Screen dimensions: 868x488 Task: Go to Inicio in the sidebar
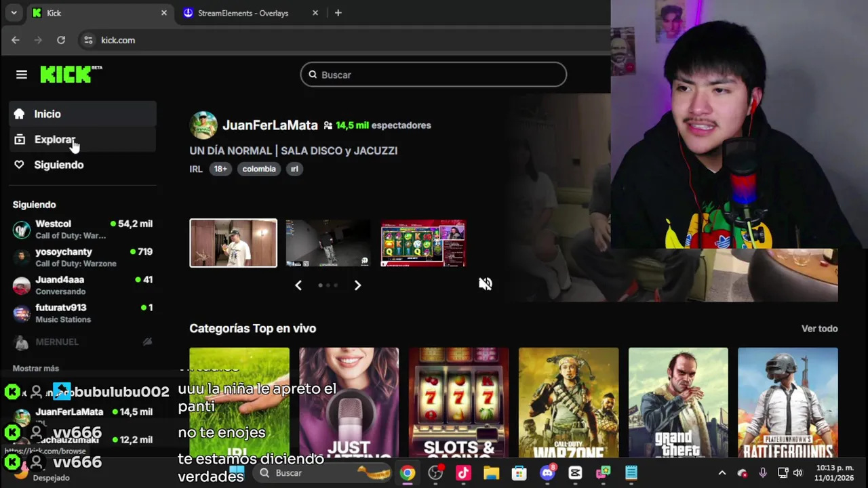point(83,114)
